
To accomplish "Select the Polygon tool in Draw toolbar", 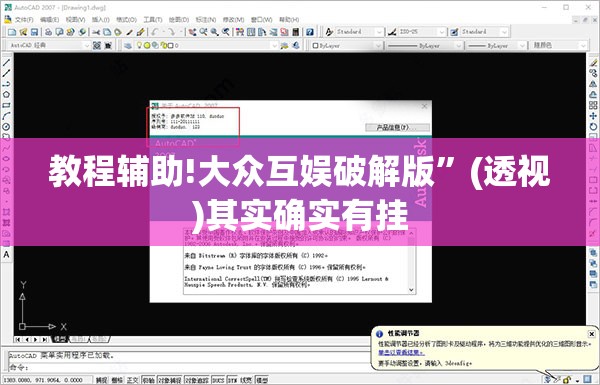I will tap(7, 95).
